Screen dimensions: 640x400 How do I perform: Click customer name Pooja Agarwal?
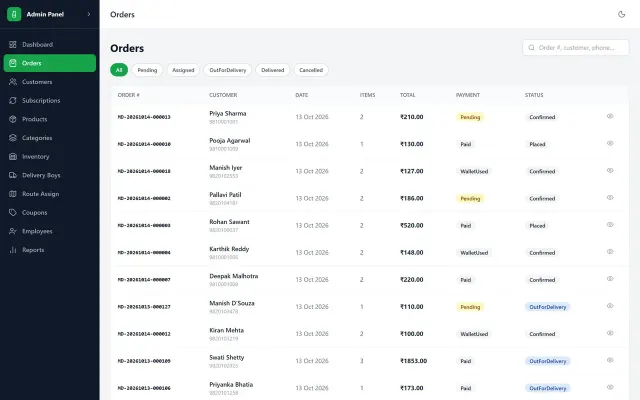click(x=230, y=140)
